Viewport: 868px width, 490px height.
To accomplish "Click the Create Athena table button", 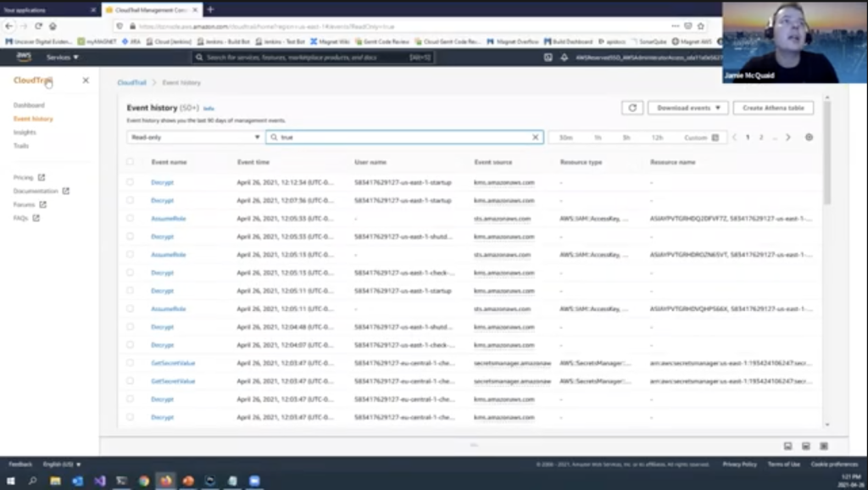I will (773, 108).
